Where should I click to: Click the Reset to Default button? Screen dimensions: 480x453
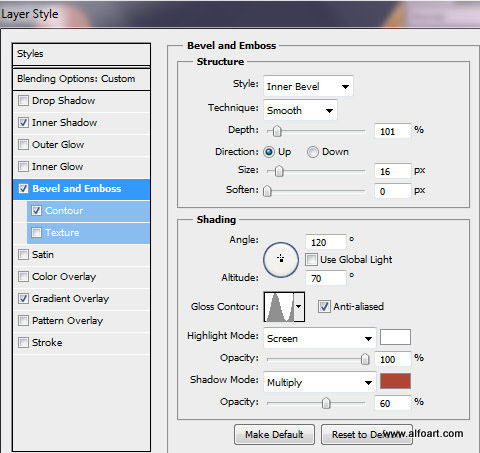tap(367, 435)
